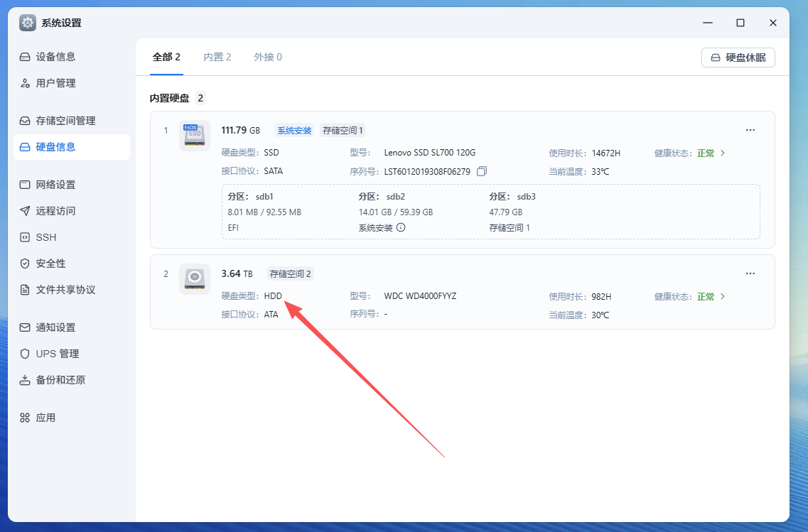Click the 备份和还原 icon
The image size is (808, 532).
[x=25, y=380]
